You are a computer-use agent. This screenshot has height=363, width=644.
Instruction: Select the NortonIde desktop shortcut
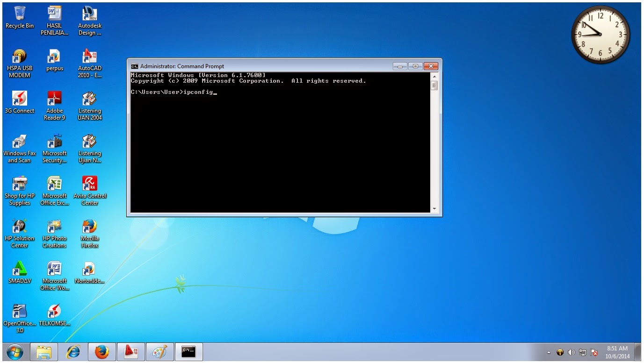coord(89,272)
